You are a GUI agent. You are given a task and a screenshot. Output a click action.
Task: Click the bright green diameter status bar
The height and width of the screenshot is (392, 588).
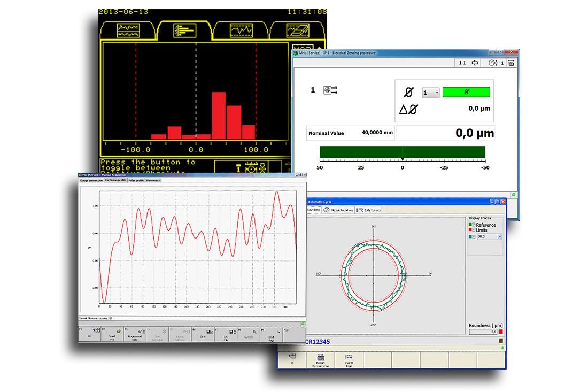[466, 92]
